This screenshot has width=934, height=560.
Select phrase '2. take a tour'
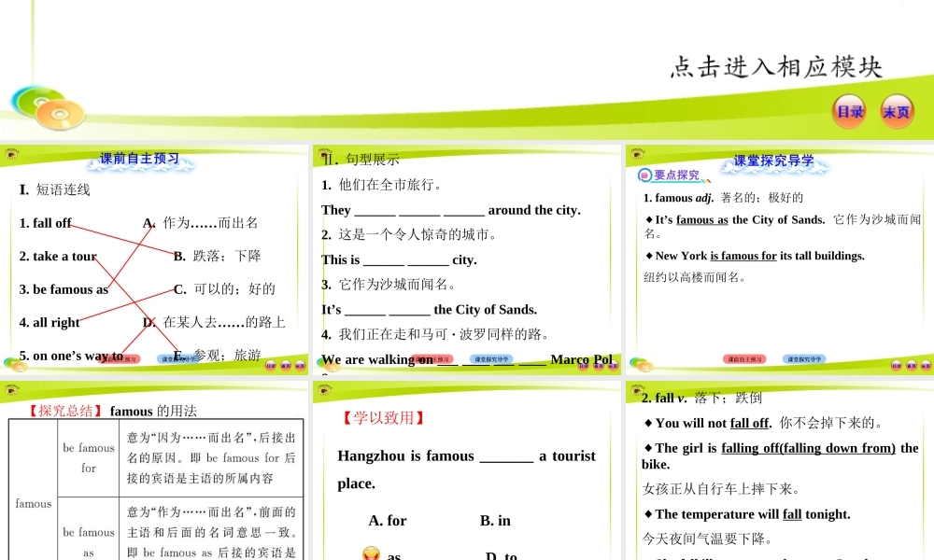(x=58, y=257)
